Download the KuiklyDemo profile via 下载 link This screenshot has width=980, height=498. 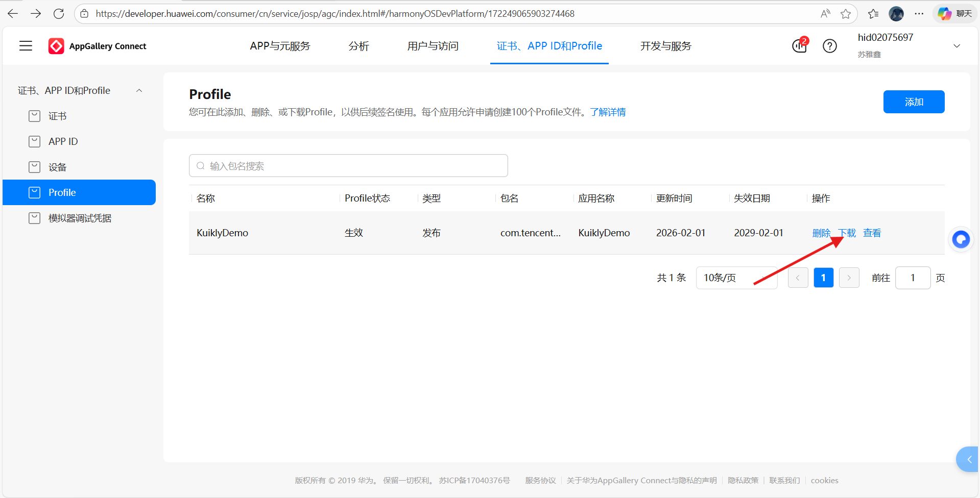[x=847, y=233]
